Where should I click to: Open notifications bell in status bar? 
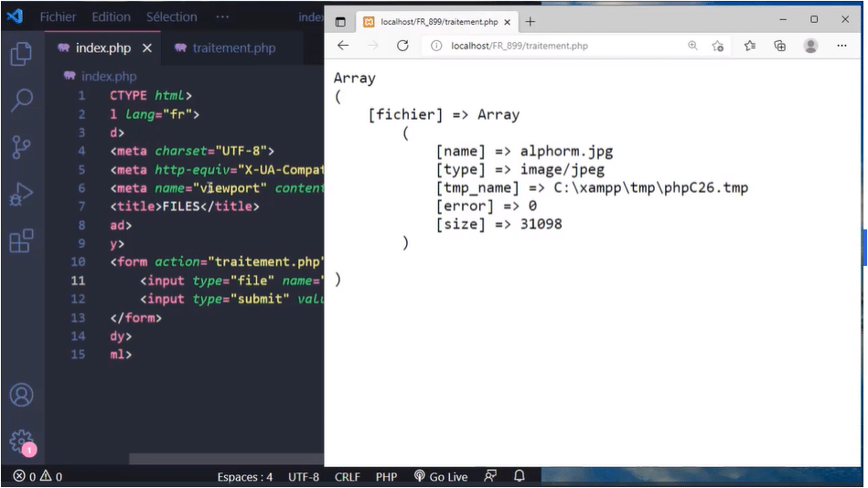click(x=520, y=476)
